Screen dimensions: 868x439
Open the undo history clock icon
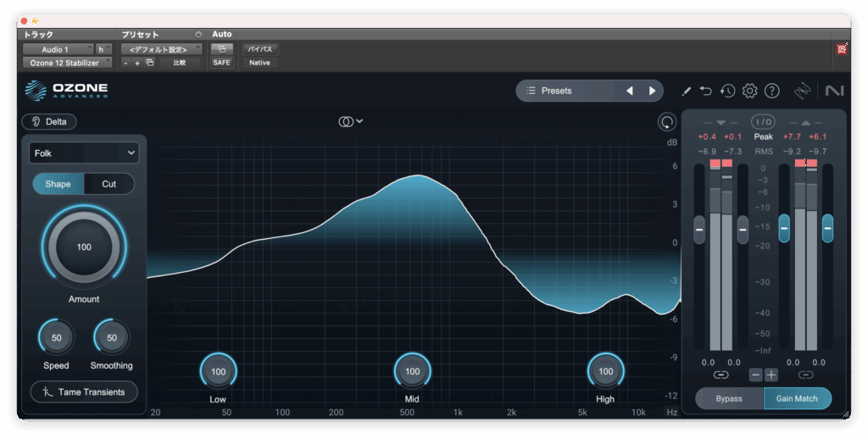727,91
